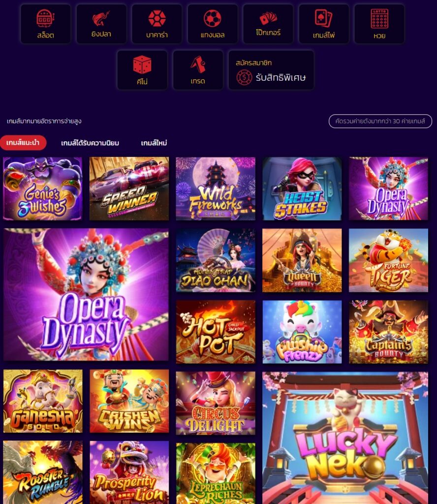Select the recommended games tab (เกมส์แนะนำ)

[23, 142]
